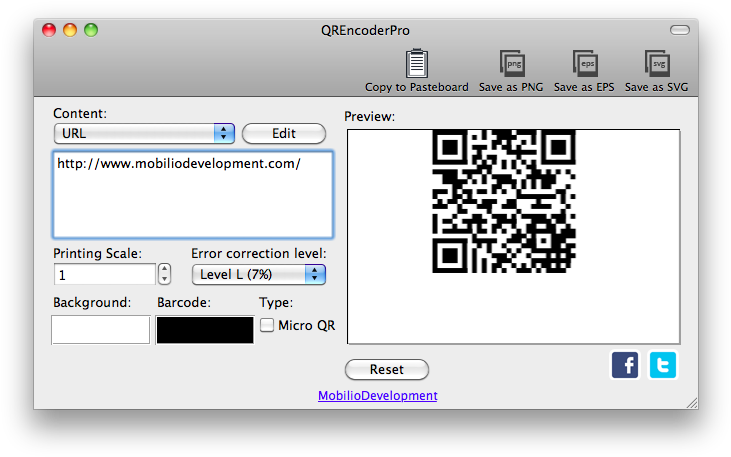Open the URL content type dropdown

tap(144, 133)
